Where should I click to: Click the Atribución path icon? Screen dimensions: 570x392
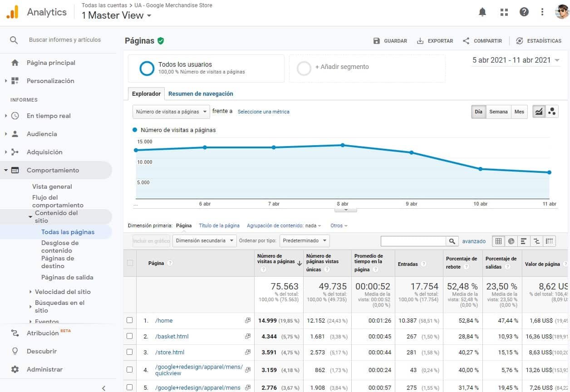point(15,333)
